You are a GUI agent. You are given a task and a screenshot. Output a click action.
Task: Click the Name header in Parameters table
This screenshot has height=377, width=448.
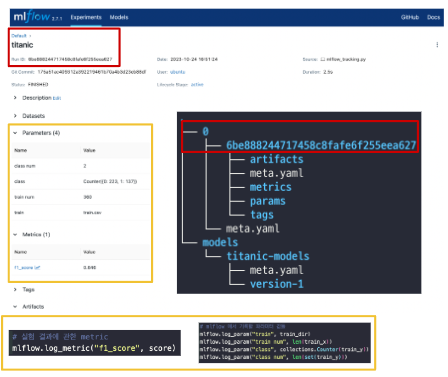pos(20,151)
